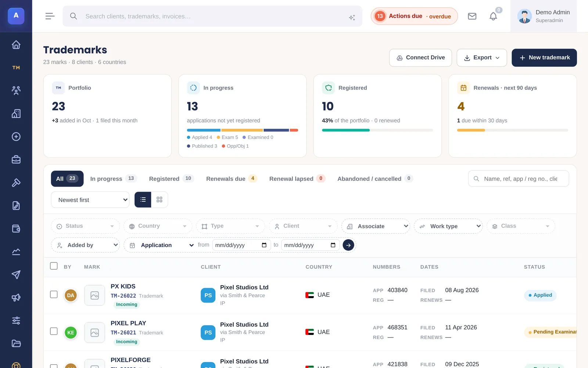
Task: Switch to list view
Action: click(143, 199)
